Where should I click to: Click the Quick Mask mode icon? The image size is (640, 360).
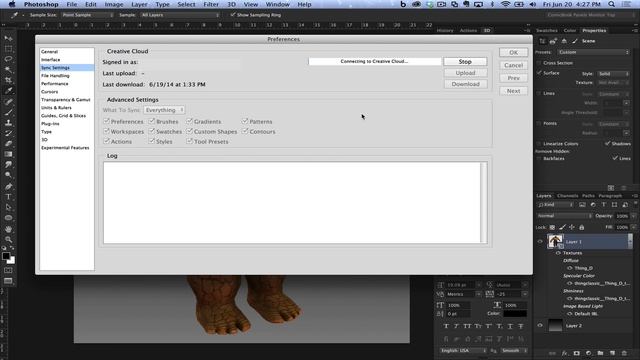pyautogui.click(x=8, y=270)
